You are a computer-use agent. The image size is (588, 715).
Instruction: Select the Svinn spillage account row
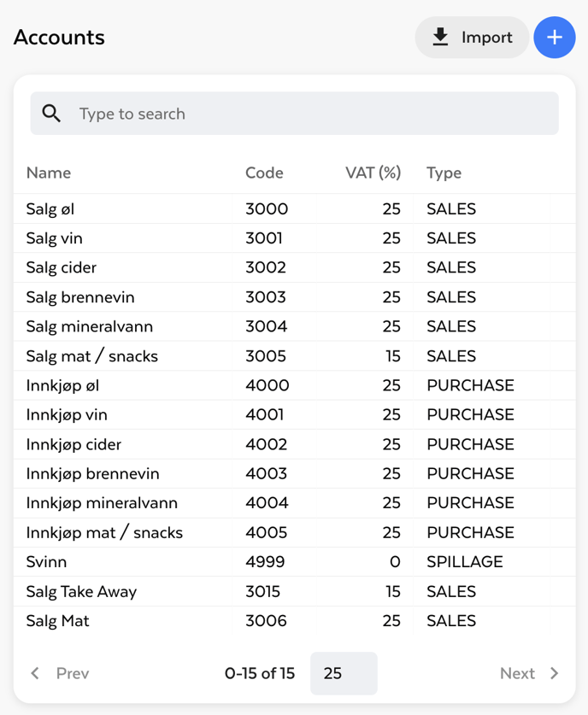[x=47, y=562]
